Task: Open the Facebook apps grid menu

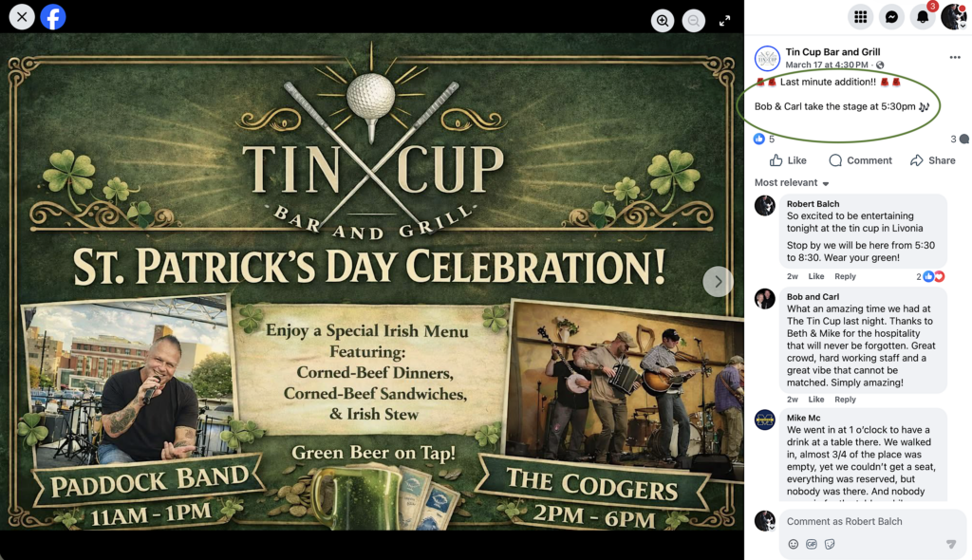Action: pyautogui.click(x=860, y=16)
